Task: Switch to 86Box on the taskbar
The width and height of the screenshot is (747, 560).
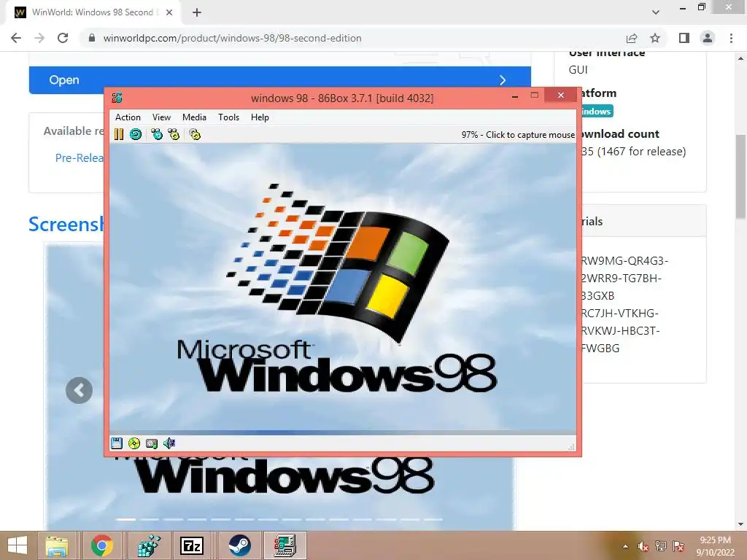Action: (285, 545)
